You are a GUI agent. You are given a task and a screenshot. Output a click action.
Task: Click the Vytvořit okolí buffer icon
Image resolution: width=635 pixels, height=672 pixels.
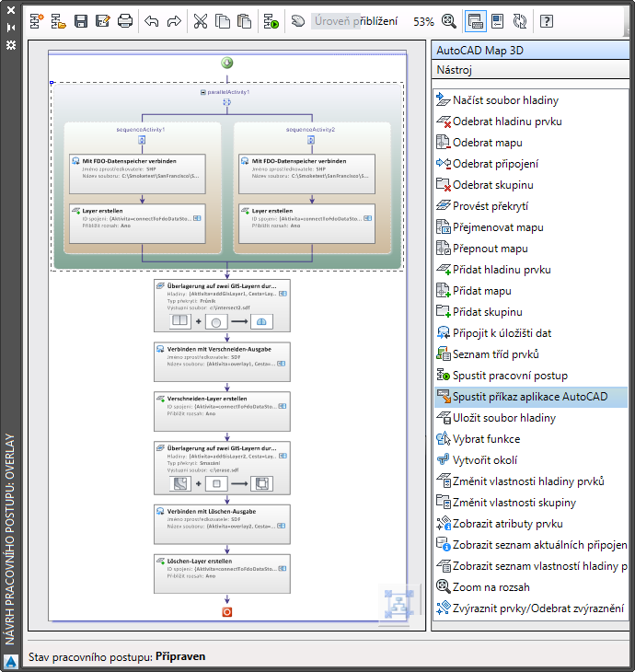tap(443, 460)
